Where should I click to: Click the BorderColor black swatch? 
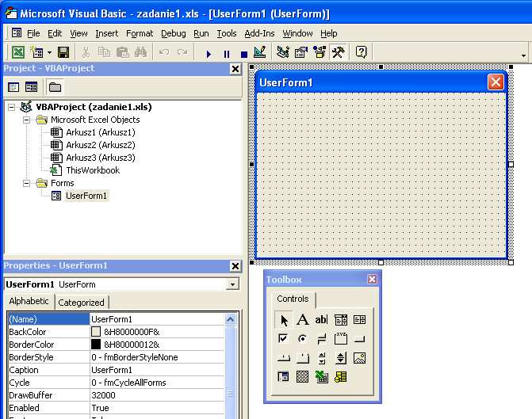pyautogui.click(x=96, y=345)
